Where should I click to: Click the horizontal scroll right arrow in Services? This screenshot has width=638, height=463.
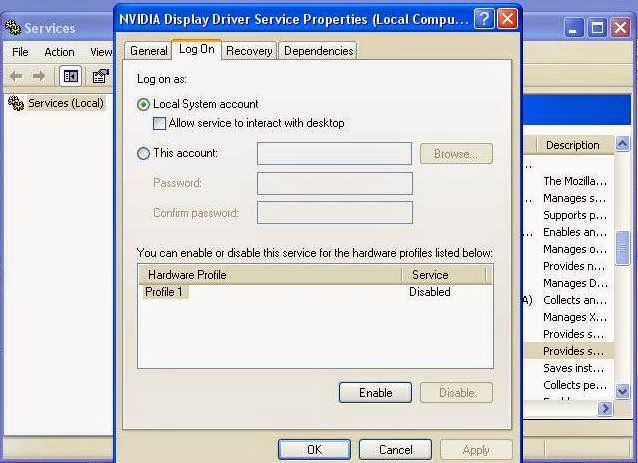point(605,408)
